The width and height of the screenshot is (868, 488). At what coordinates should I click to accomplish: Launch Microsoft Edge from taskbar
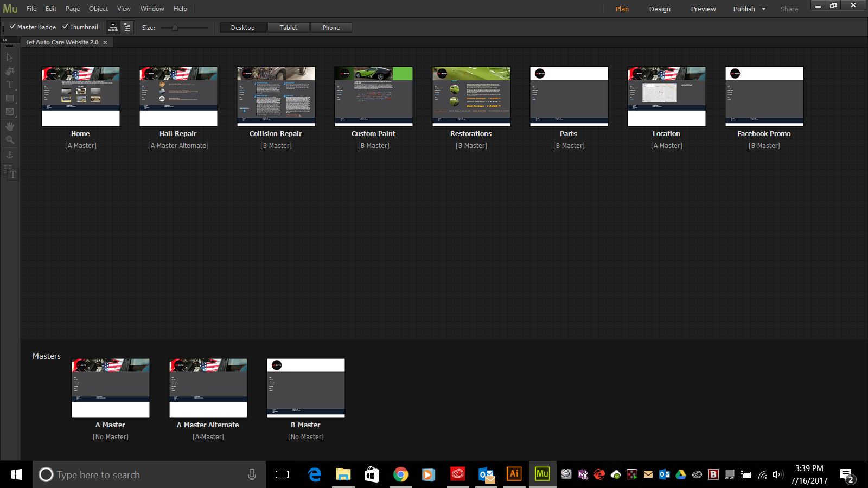coord(315,474)
